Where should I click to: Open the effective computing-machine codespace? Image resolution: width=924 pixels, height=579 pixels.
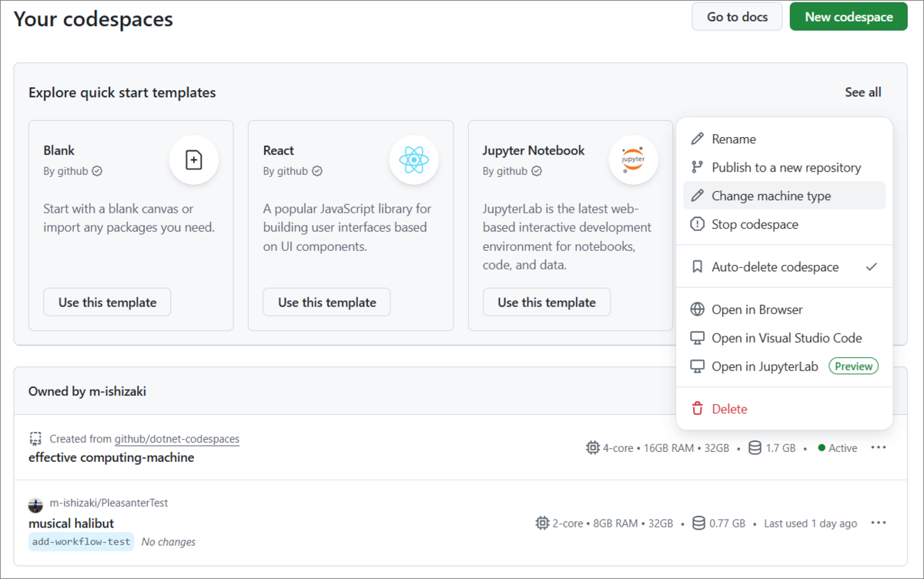click(112, 457)
